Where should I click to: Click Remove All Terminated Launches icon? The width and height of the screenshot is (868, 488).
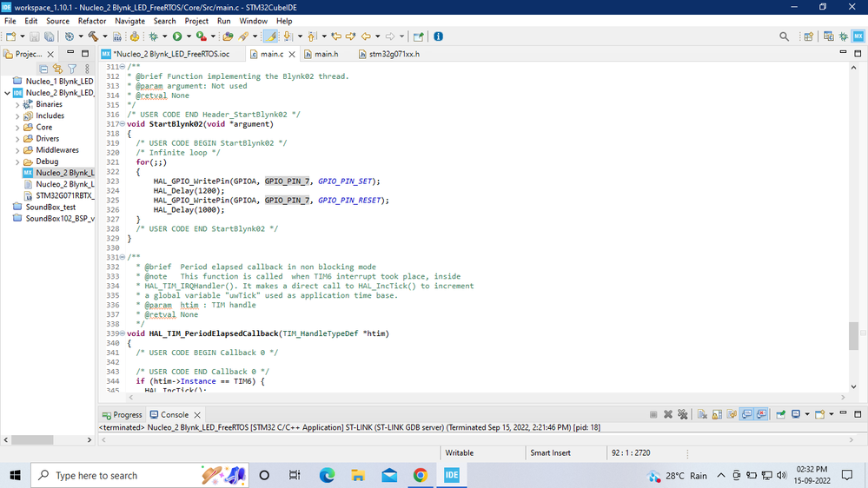[x=683, y=414]
